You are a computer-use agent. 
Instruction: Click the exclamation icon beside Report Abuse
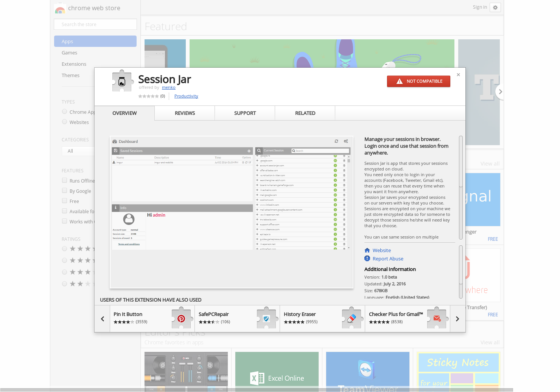tap(367, 259)
